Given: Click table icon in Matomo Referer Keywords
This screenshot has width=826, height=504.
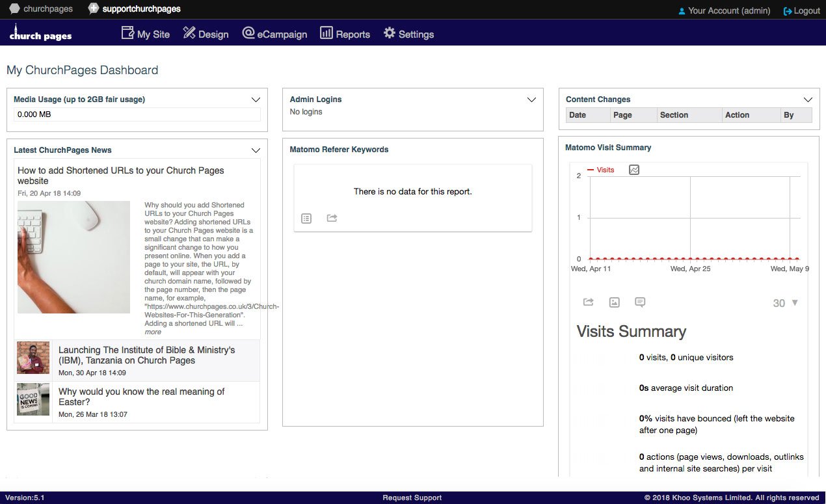Looking at the screenshot, I should coord(307,219).
